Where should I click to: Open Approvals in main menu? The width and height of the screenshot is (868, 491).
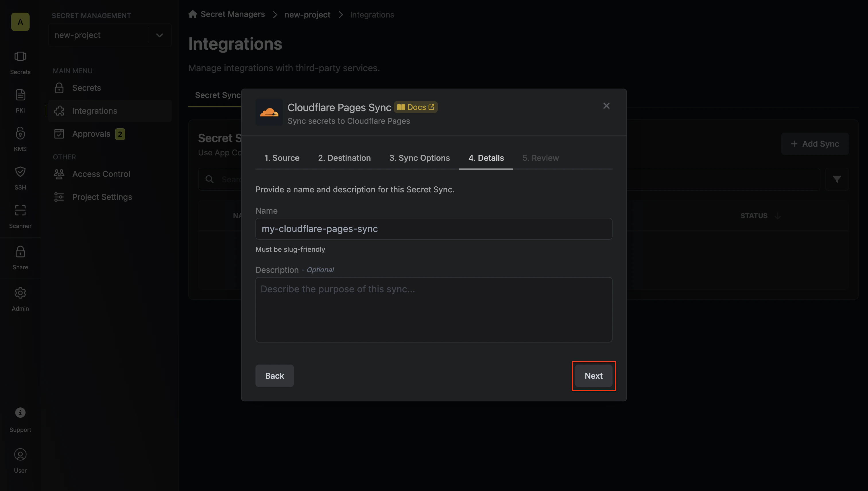(110, 134)
